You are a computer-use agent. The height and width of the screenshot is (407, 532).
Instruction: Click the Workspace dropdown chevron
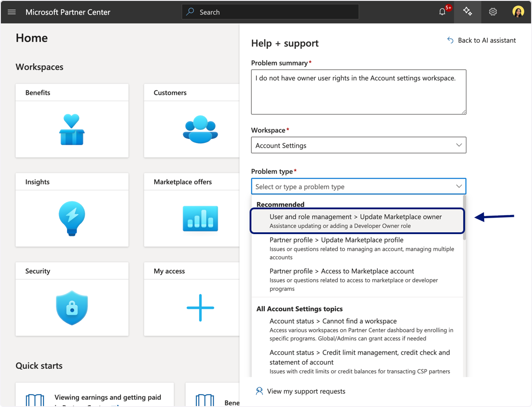[x=459, y=145]
